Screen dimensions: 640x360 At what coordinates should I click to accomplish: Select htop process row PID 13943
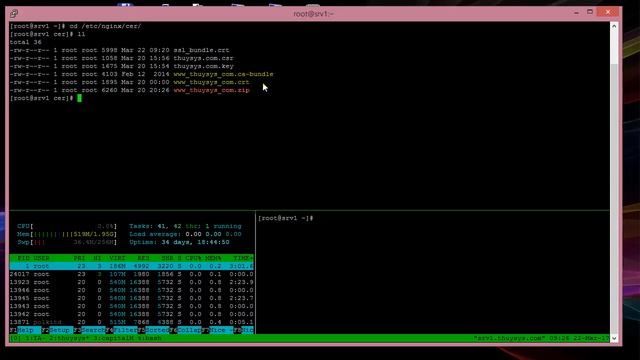click(x=131, y=306)
